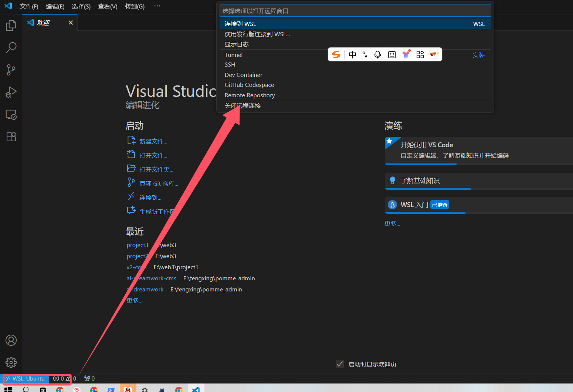
Task: Click the penguin icon in WSL 入门
Action: point(392,205)
